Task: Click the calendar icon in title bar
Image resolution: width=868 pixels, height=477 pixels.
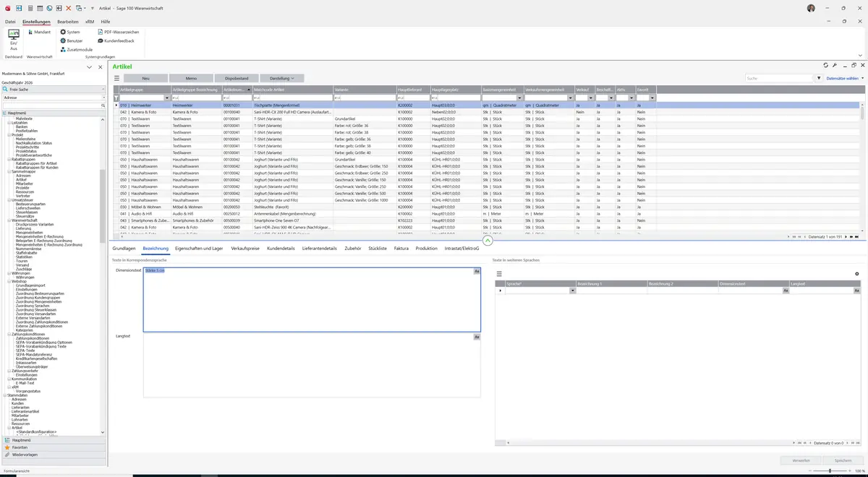Action: point(39,8)
